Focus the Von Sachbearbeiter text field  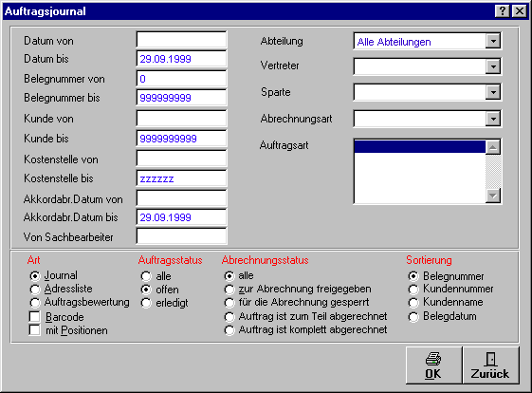point(181,235)
